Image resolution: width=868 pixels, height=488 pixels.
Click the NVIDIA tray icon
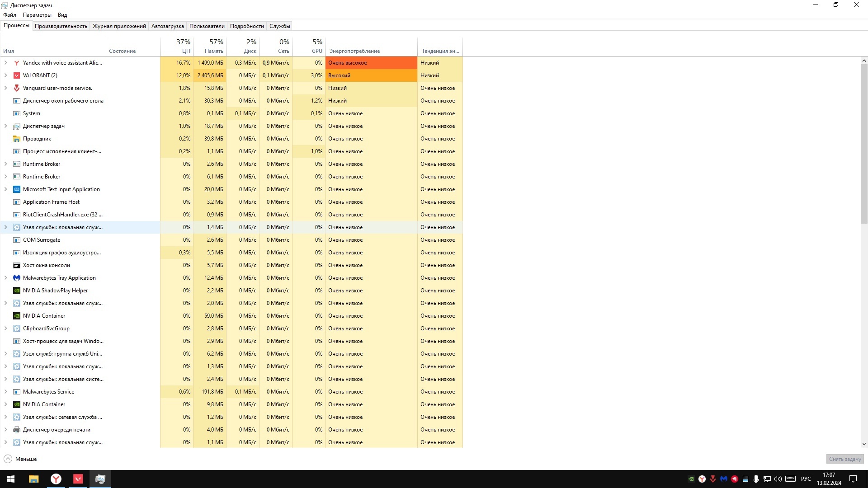[x=691, y=479]
